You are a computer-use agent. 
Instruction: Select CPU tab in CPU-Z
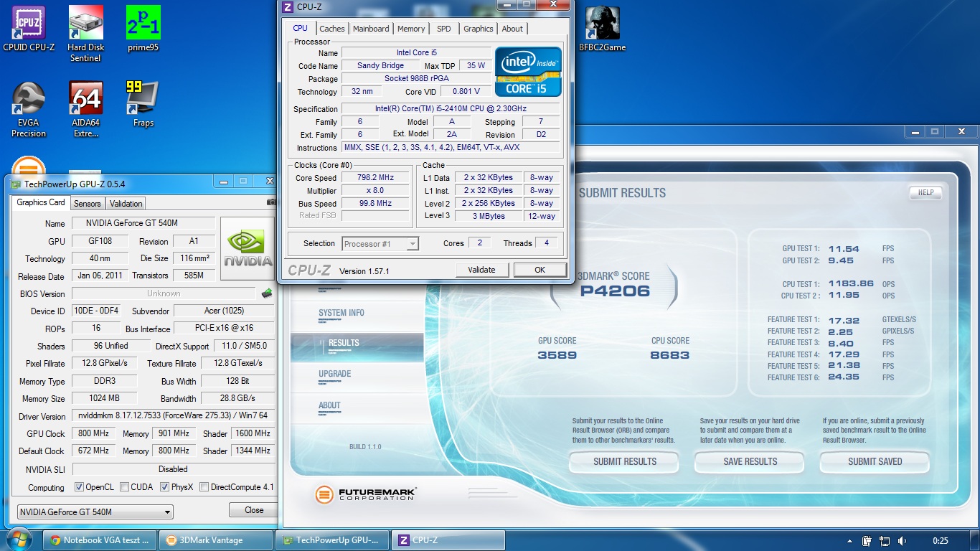301,28
